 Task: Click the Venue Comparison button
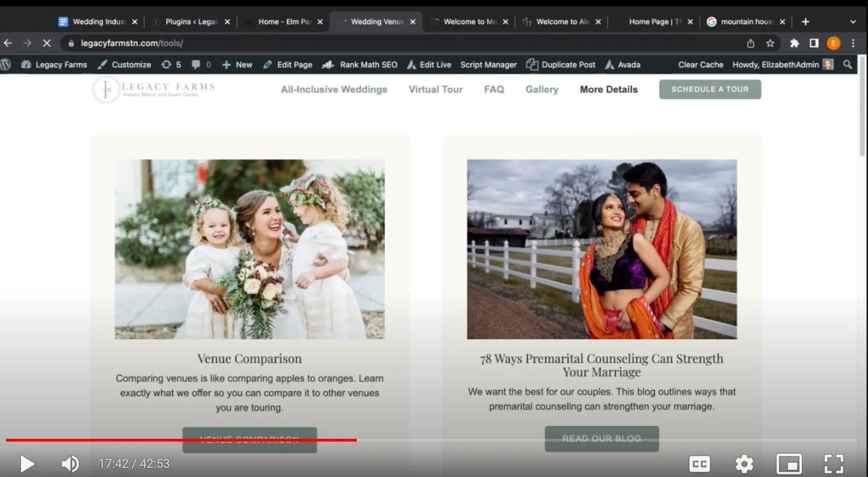249,439
